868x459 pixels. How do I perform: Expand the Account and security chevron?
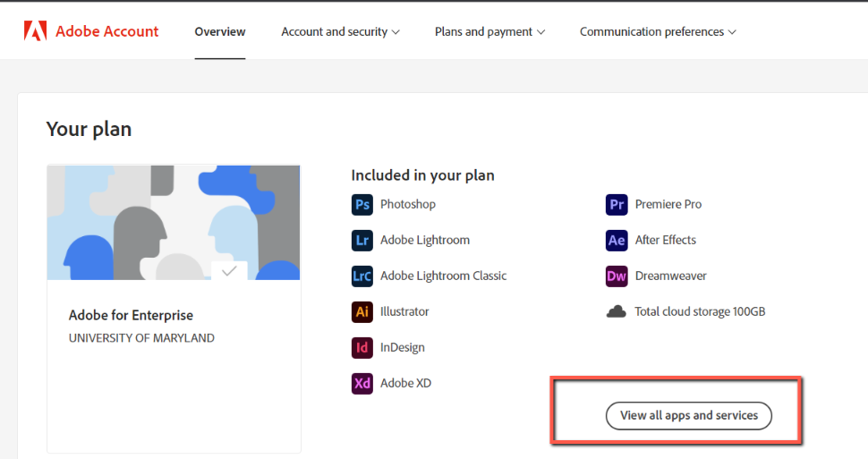396,32
